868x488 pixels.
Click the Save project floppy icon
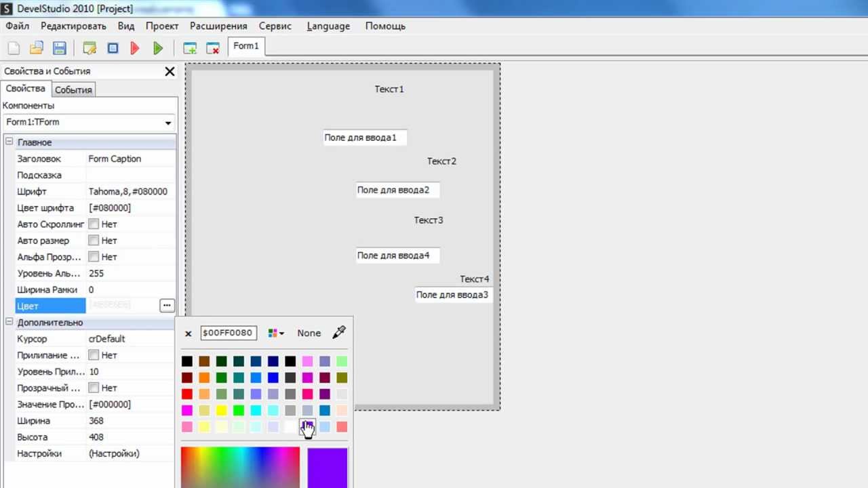click(x=59, y=48)
